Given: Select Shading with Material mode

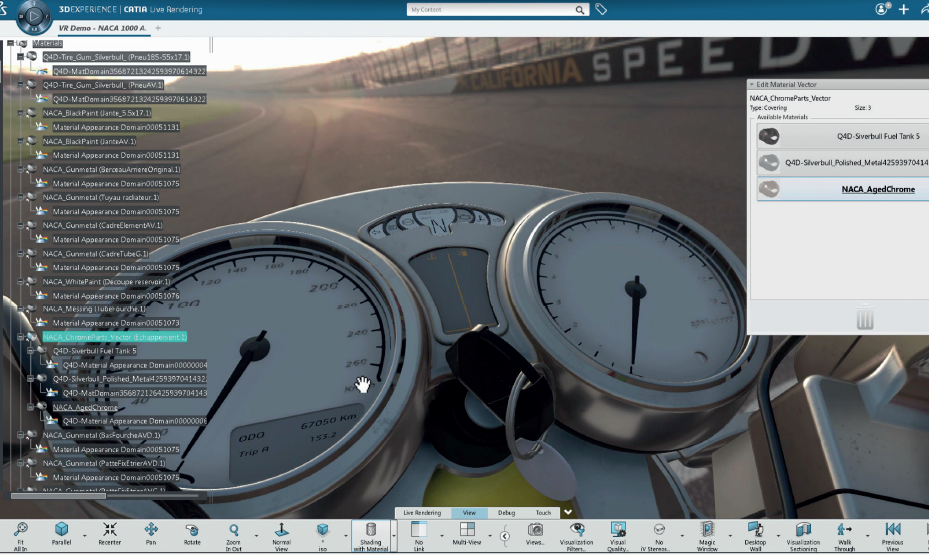Looking at the screenshot, I should point(371,536).
